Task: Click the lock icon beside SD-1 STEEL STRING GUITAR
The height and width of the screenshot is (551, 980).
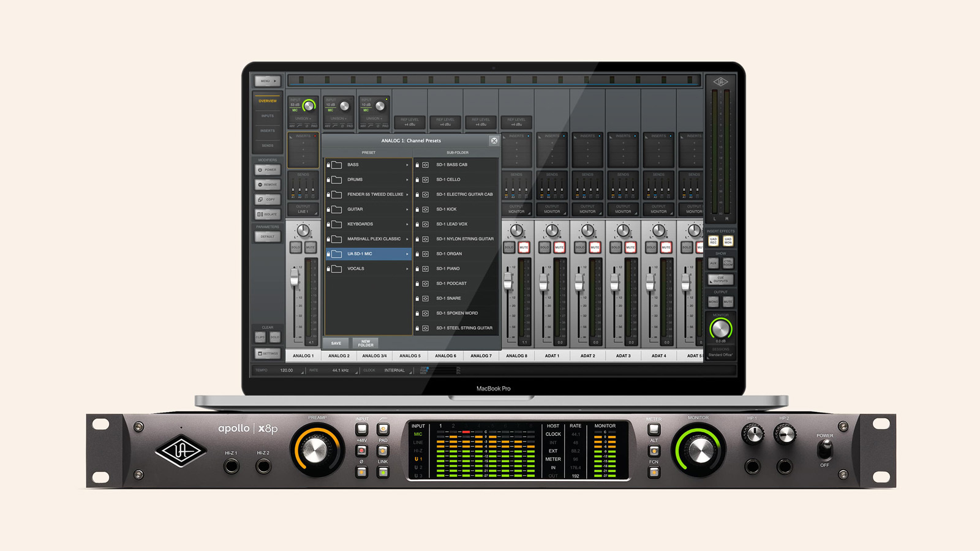Action: click(x=417, y=328)
